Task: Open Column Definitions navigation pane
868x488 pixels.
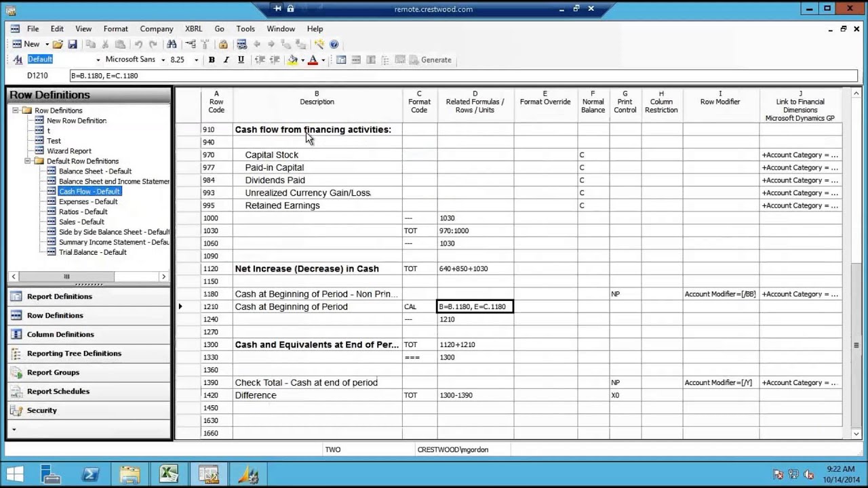Action: coord(89,334)
